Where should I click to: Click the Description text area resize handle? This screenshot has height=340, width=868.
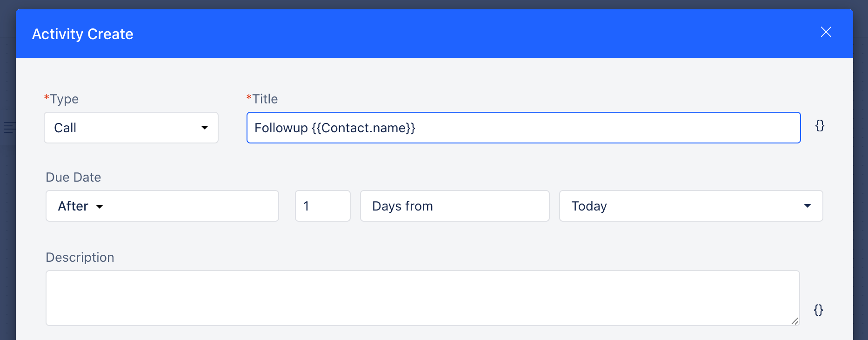coord(795,321)
